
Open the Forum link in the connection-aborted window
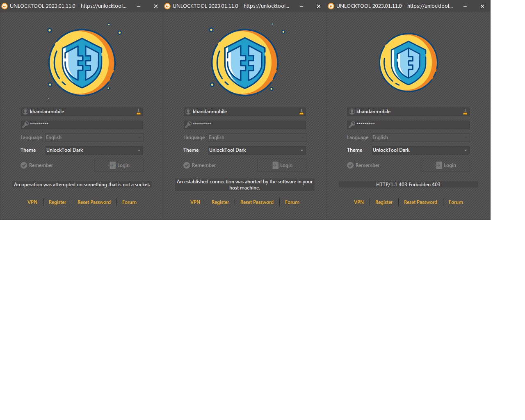292,202
